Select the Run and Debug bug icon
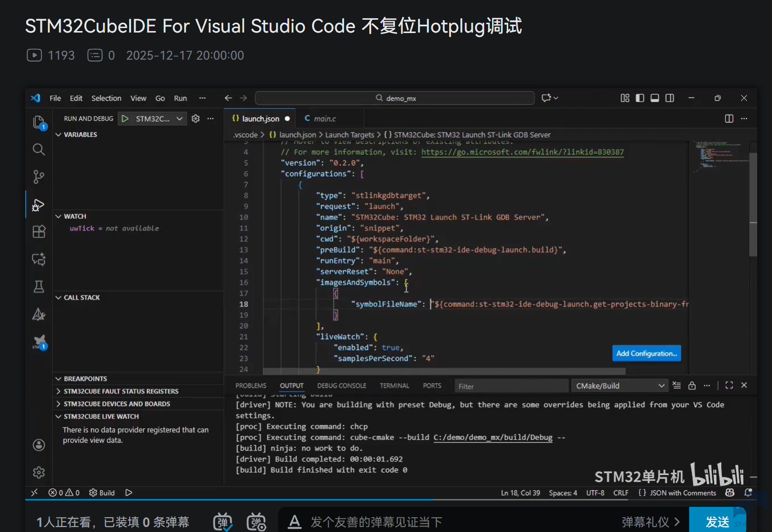 point(38,205)
